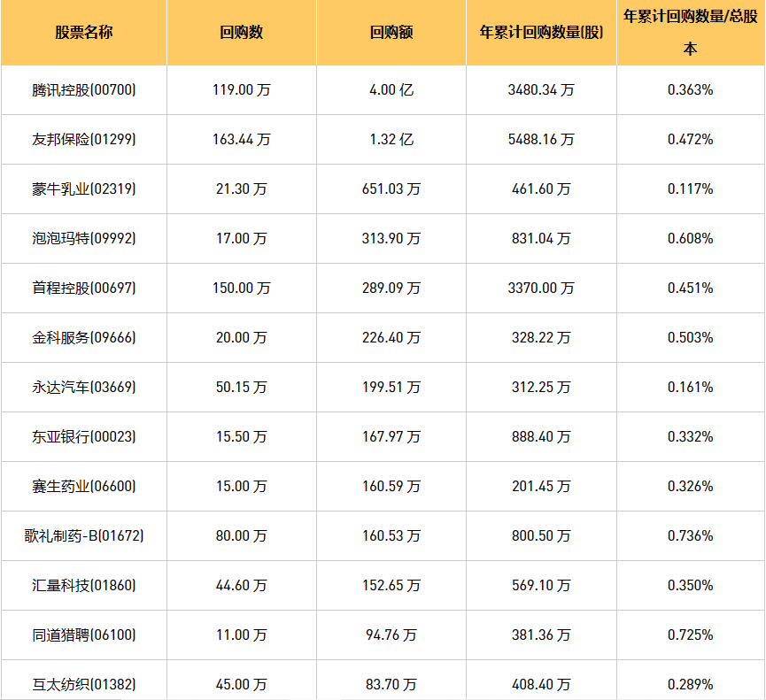
Task: Click the 328.22 万 yearly total cell
Action: click(541, 338)
